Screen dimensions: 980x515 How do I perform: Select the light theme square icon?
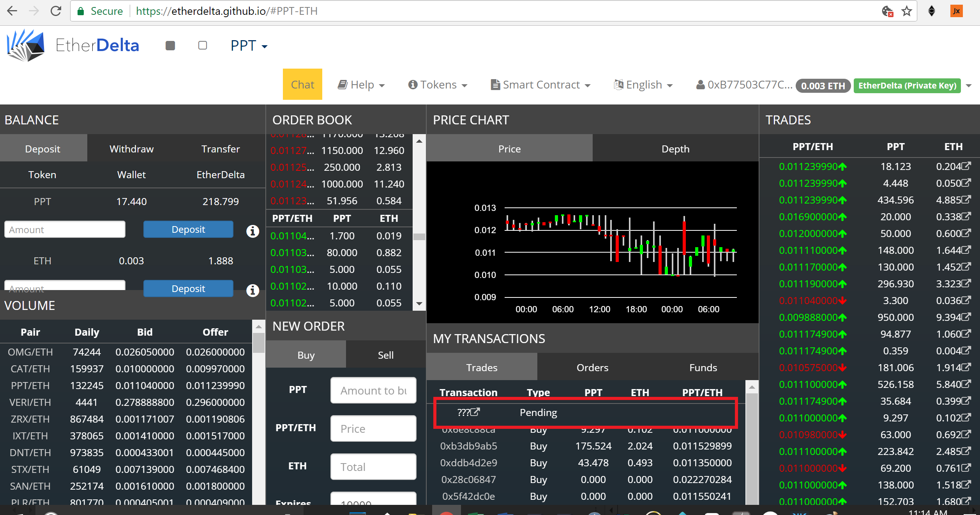tap(203, 46)
